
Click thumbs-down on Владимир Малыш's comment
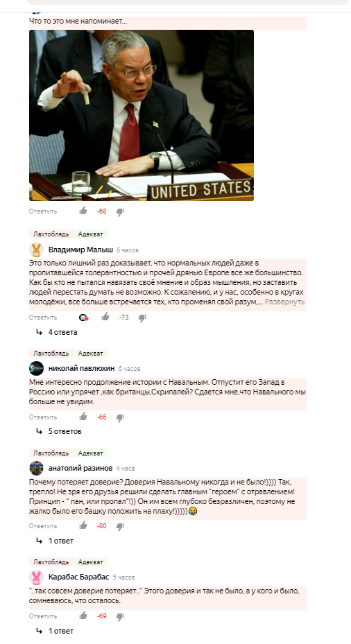pos(142,318)
